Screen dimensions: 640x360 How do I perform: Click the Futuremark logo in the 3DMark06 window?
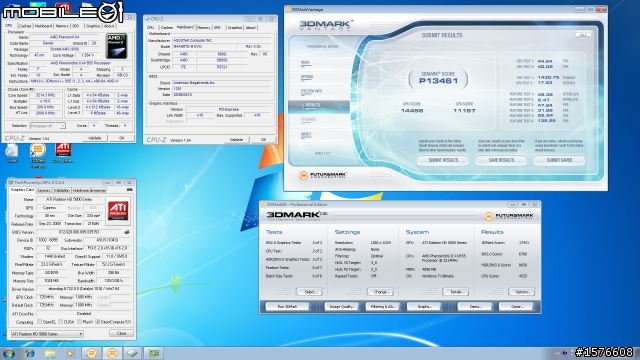point(509,216)
